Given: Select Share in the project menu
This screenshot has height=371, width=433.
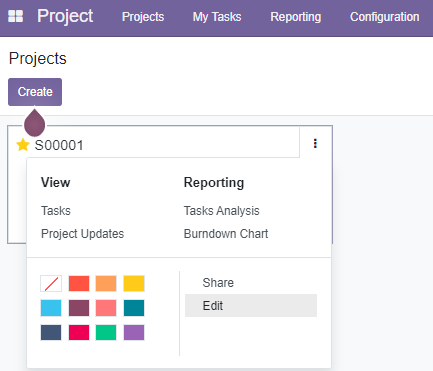Looking at the screenshot, I should pyautogui.click(x=218, y=283).
